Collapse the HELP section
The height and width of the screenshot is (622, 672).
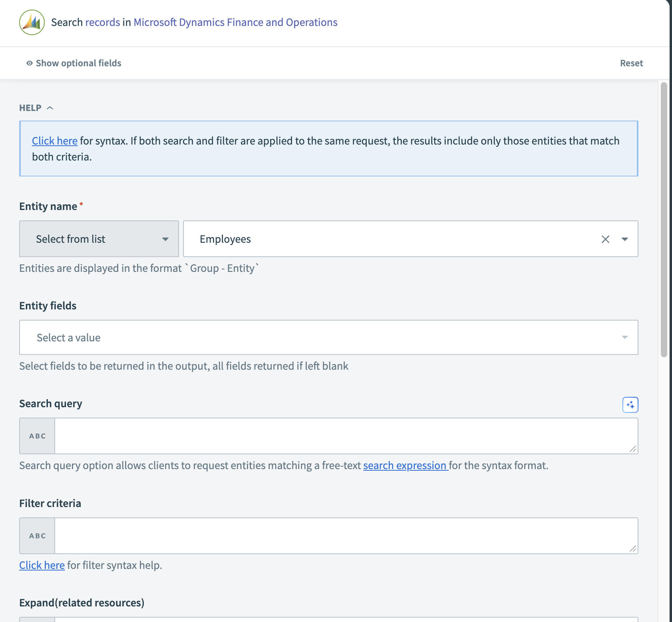(x=50, y=107)
